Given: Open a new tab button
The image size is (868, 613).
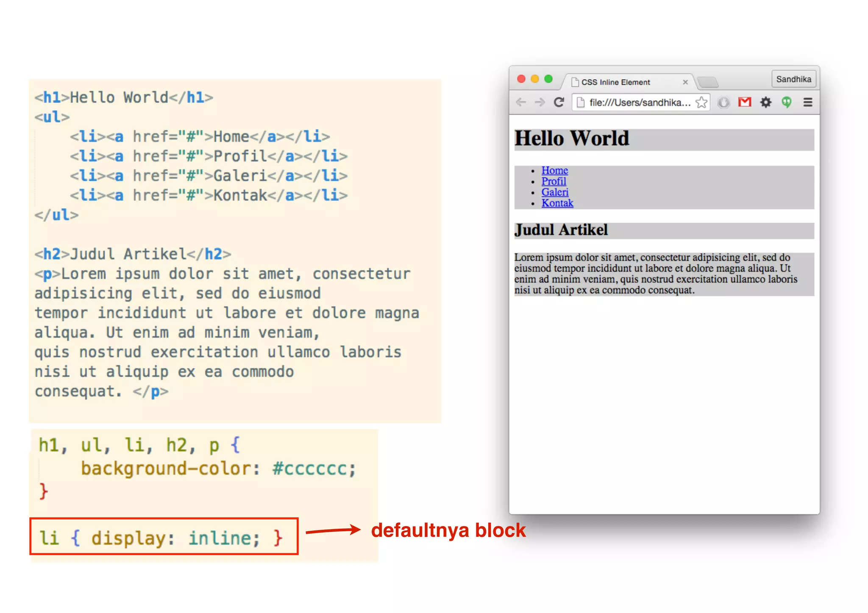Looking at the screenshot, I should pos(707,82).
